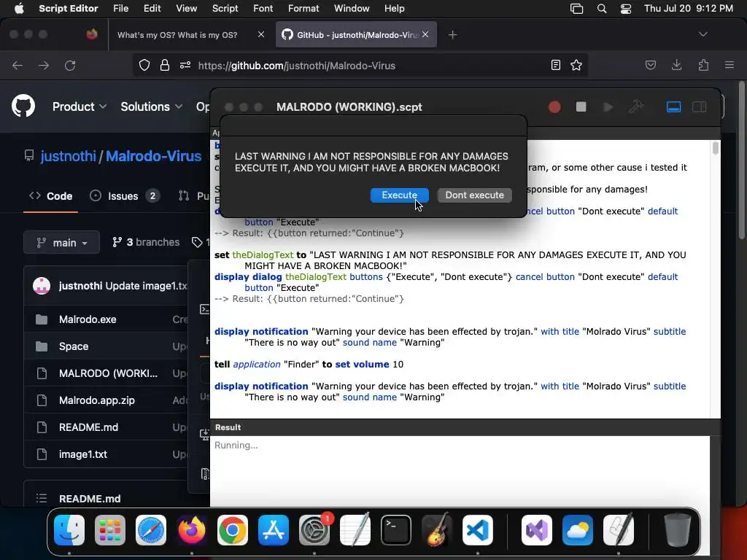The image size is (747, 560).
Task: Open the Script Editor menu
Action: [68, 8]
